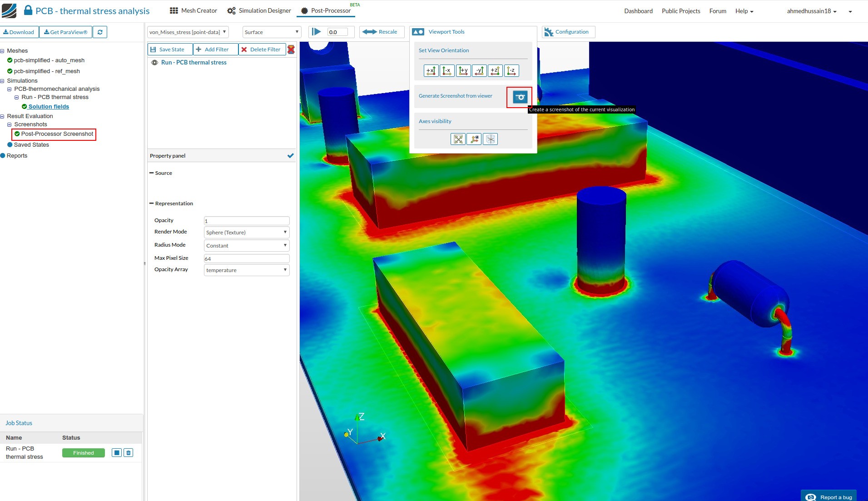Click the red X delete-all-filters icon
This screenshot has height=501, width=868.
pyautogui.click(x=291, y=50)
